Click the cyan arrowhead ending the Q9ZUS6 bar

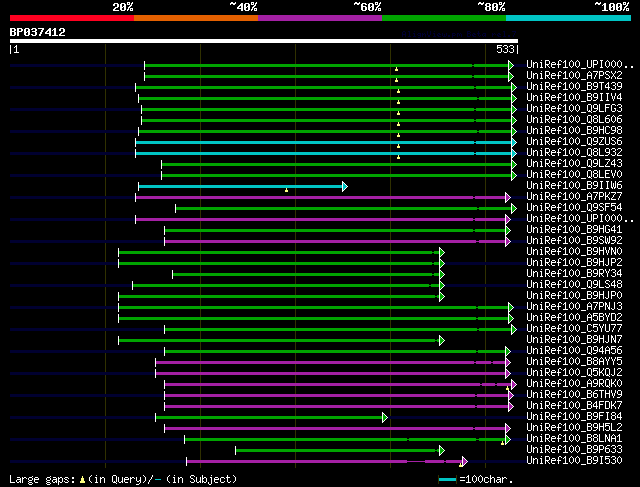pyautogui.click(x=513, y=142)
